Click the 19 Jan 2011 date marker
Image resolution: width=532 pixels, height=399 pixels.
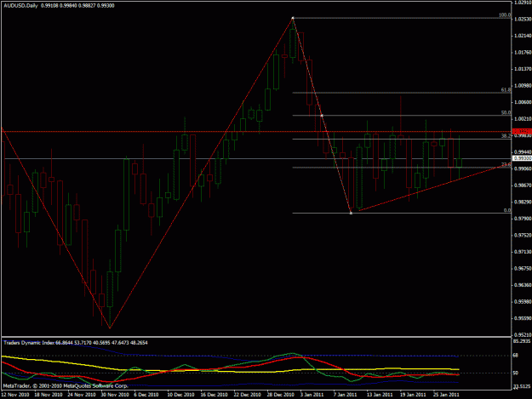point(413,395)
